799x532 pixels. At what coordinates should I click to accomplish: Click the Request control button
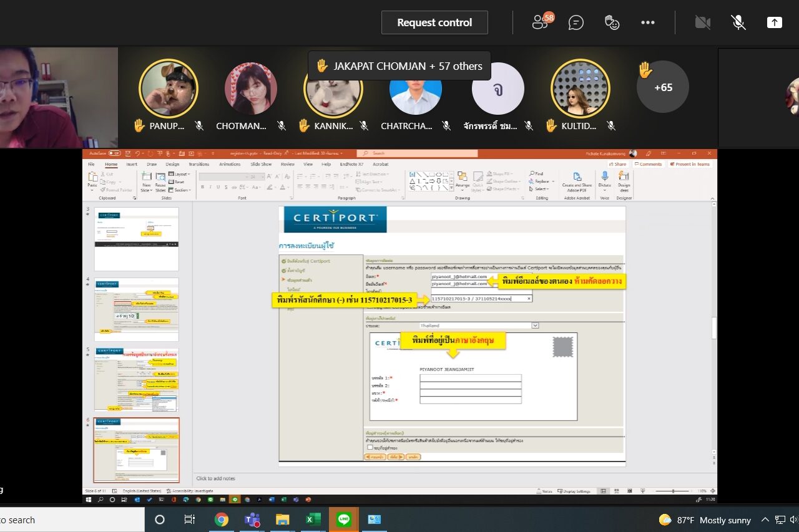click(434, 22)
